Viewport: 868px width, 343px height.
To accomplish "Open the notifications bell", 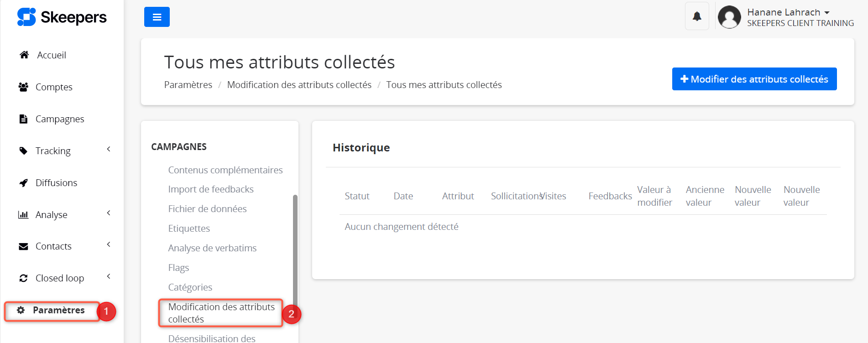I will pos(697,16).
